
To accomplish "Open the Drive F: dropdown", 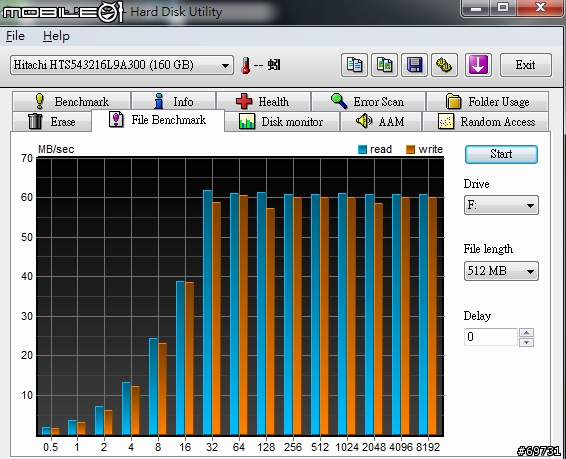I will [501, 205].
